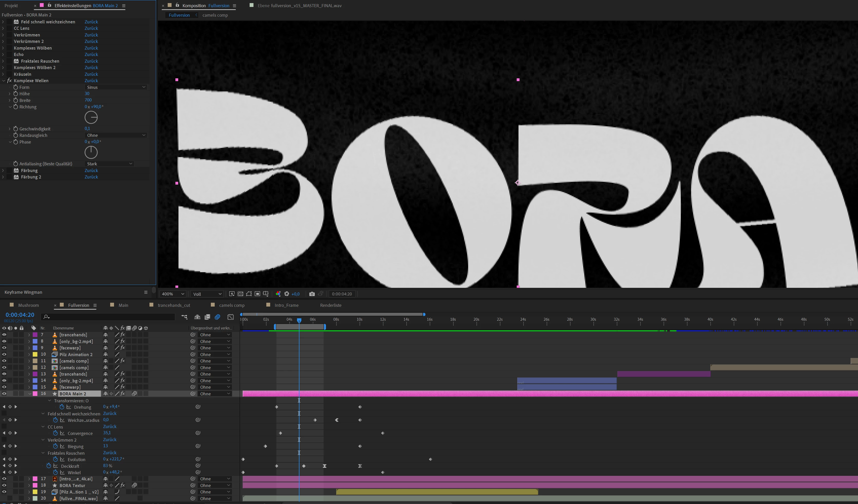This screenshot has height=504, width=858.
Task: Reset the CC Lens effect via Zurück
Action: coord(91,28)
